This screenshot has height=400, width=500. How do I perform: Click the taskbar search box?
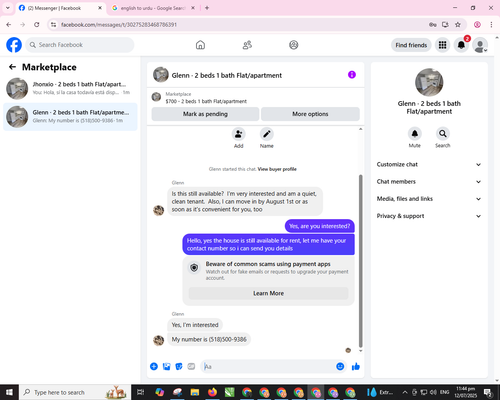click(x=75, y=392)
